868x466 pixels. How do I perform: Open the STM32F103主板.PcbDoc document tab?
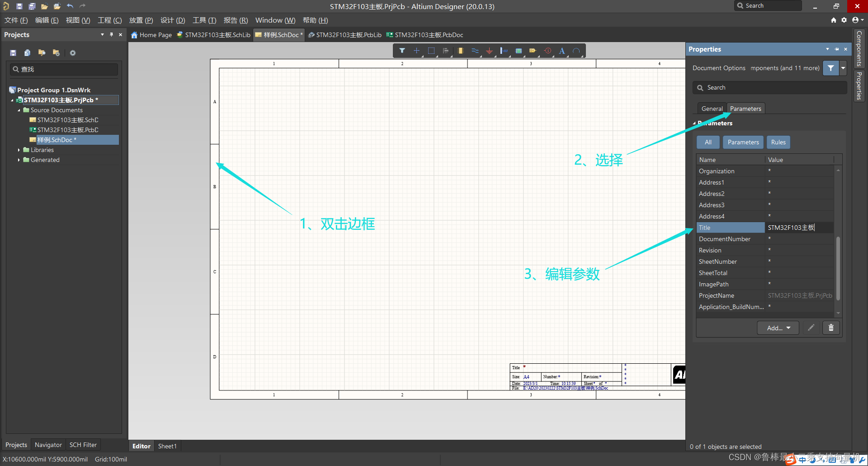[425, 35]
